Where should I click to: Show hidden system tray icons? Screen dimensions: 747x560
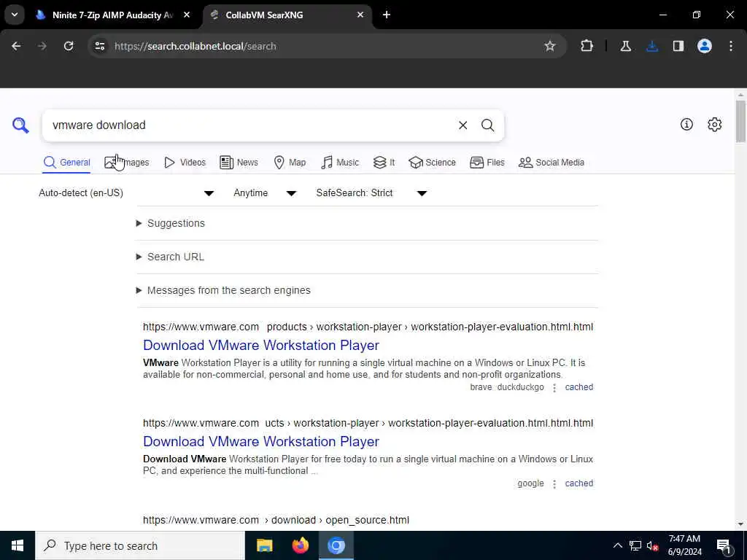pos(617,545)
